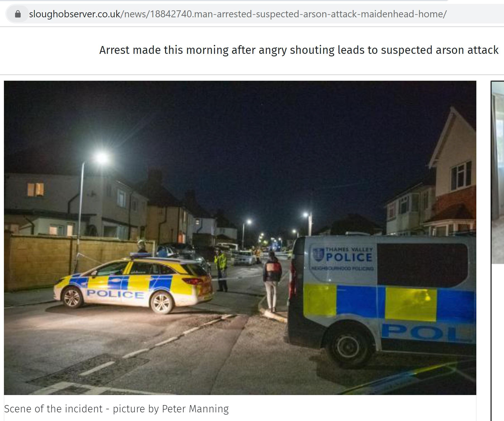Select the sloughobserver.co.uk domain in address bar

[x=75, y=14]
